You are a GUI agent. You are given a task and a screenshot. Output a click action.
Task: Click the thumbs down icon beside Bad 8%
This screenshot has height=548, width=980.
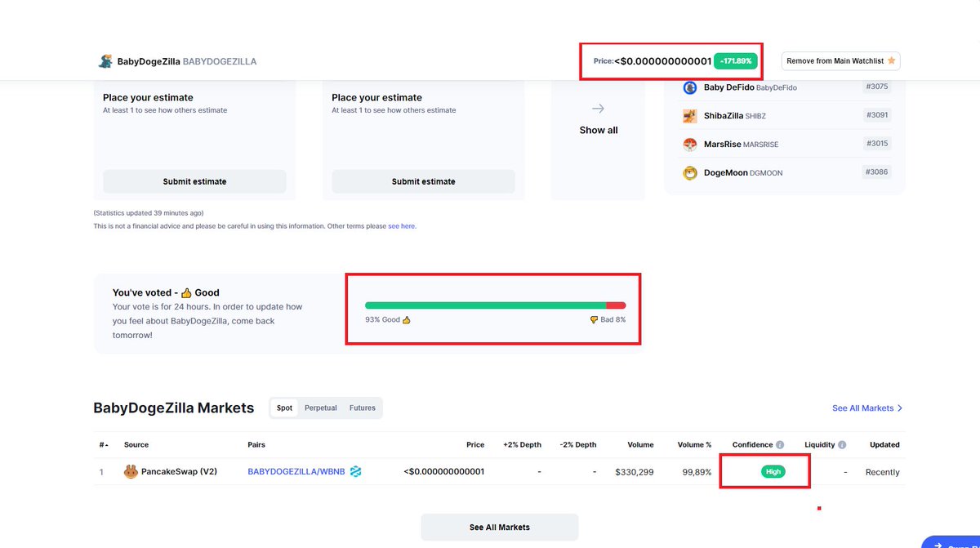[x=594, y=319]
